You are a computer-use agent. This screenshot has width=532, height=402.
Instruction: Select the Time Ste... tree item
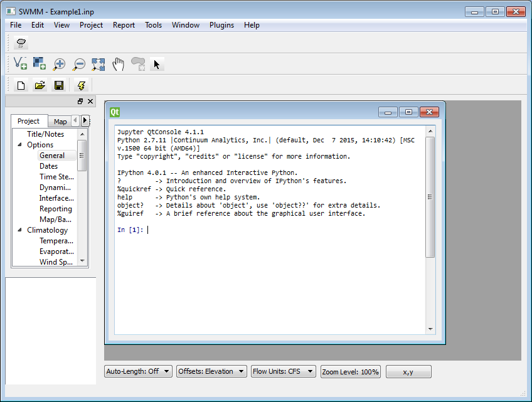pos(56,177)
